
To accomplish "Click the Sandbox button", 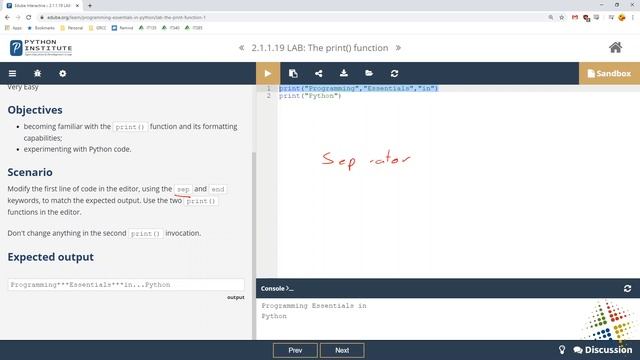I will tap(609, 73).
